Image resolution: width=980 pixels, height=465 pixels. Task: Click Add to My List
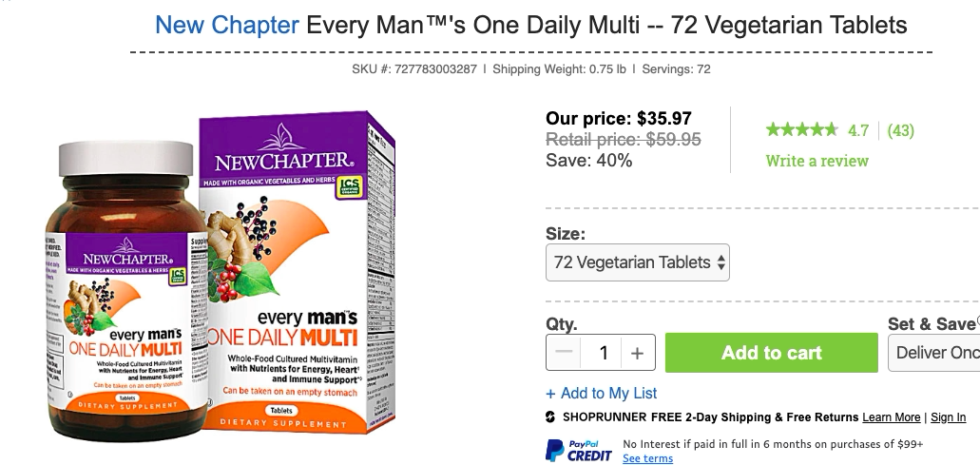point(602,393)
